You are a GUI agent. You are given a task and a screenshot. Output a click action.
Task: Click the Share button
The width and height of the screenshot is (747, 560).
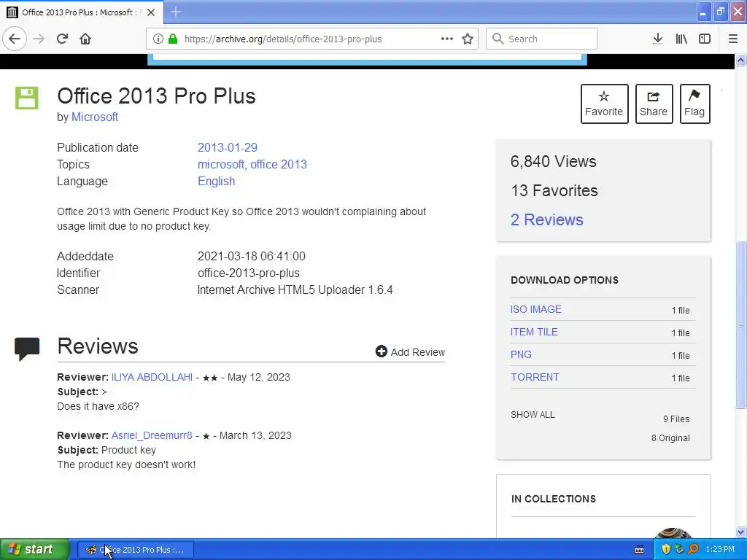tap(654, 104)
